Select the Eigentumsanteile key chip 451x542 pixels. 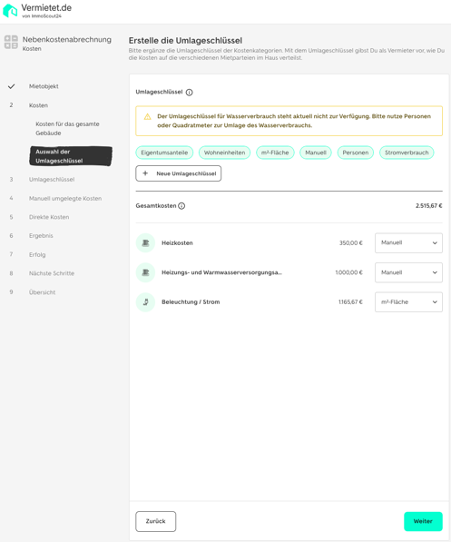[x=164, y=153]
